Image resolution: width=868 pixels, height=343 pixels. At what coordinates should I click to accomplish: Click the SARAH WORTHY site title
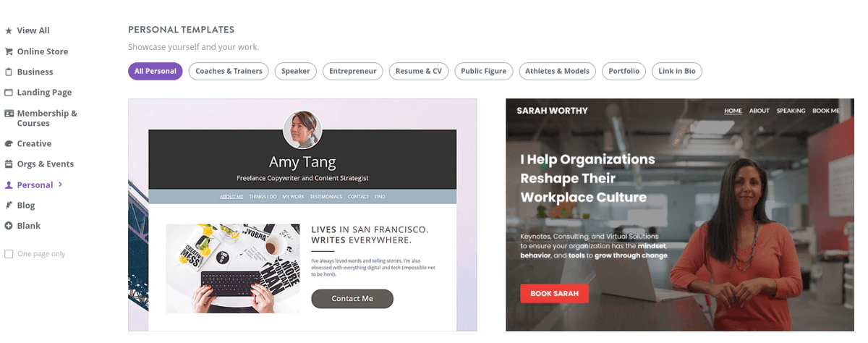[552, 111]
